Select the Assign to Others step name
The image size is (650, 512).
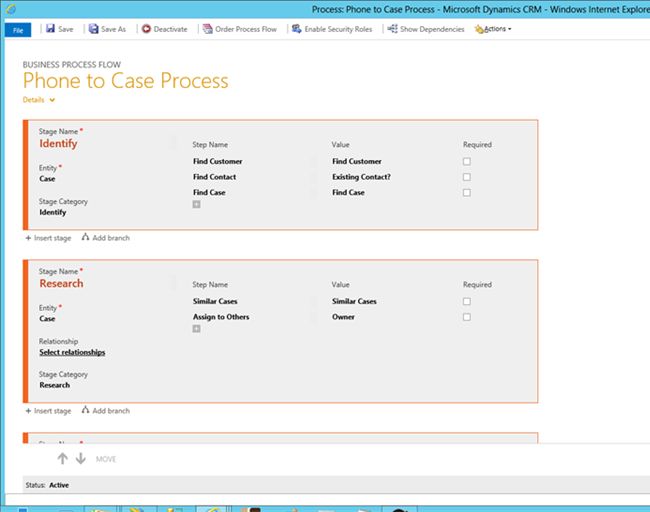pyautogui.click(x=221, y=317)
